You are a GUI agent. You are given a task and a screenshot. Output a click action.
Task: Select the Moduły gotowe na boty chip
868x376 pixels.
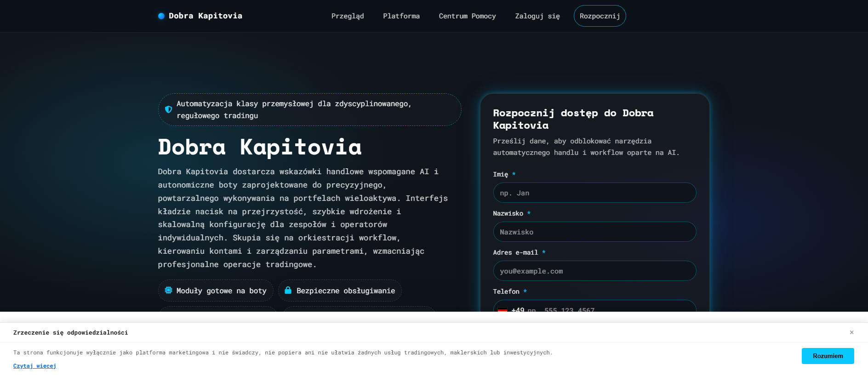point(216,291)
